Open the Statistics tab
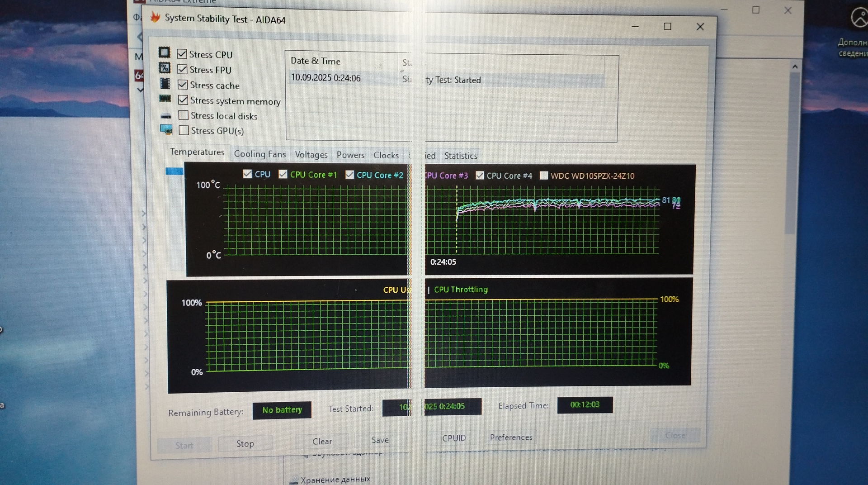 coord(460,156)
